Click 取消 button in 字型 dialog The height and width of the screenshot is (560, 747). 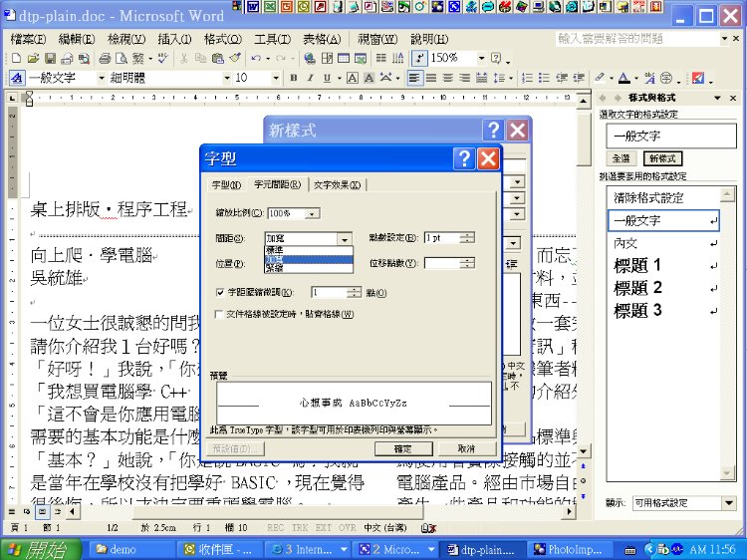coord(465,448)
